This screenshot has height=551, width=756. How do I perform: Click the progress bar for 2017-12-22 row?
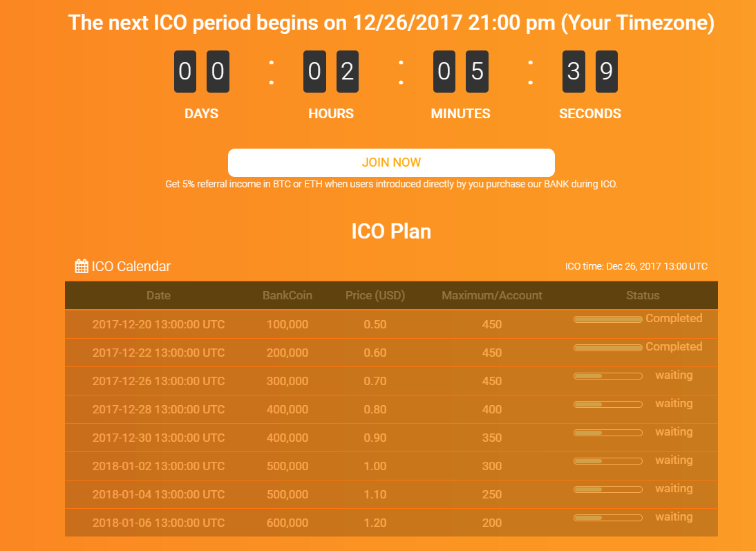(x=608, y=348)
